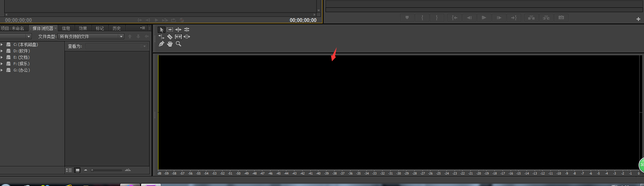Expand the C: (本机磁盘) drive

tap(2, 44)
